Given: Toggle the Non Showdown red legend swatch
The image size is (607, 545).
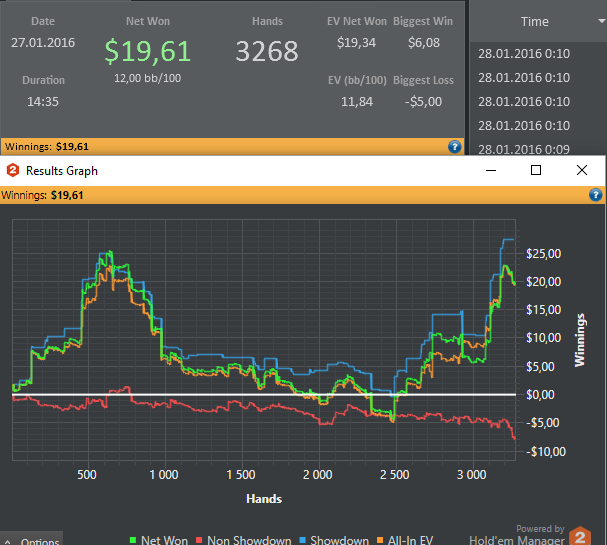Looking at the screenshot, I should pyautogui.click(x=199, y=540).
